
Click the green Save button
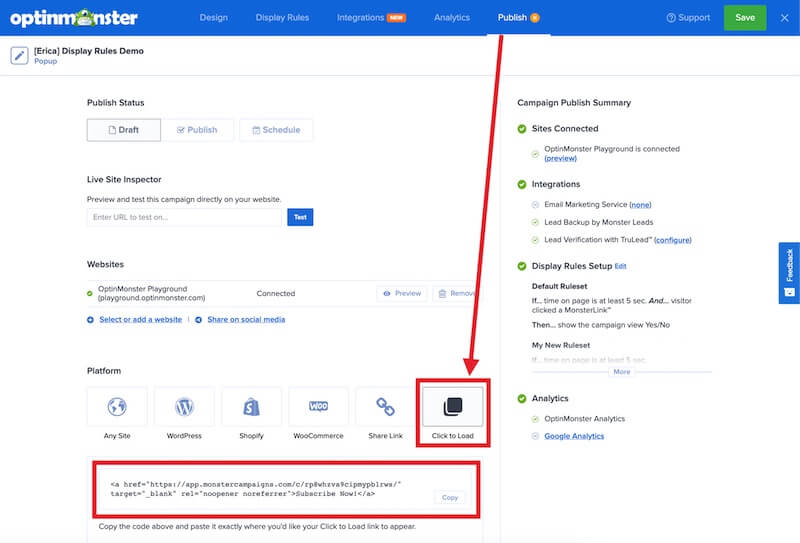pyautogui.click(x=744, y=18)
